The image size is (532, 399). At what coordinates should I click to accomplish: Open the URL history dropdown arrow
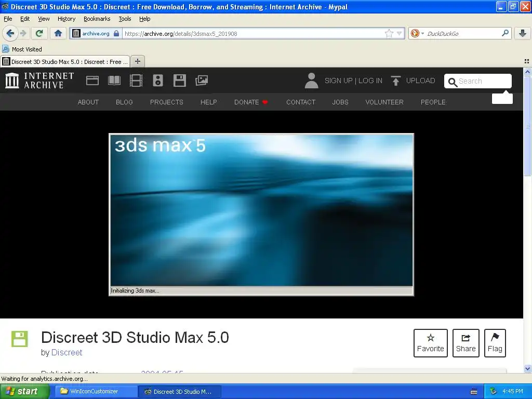click(x=400, y=33)
